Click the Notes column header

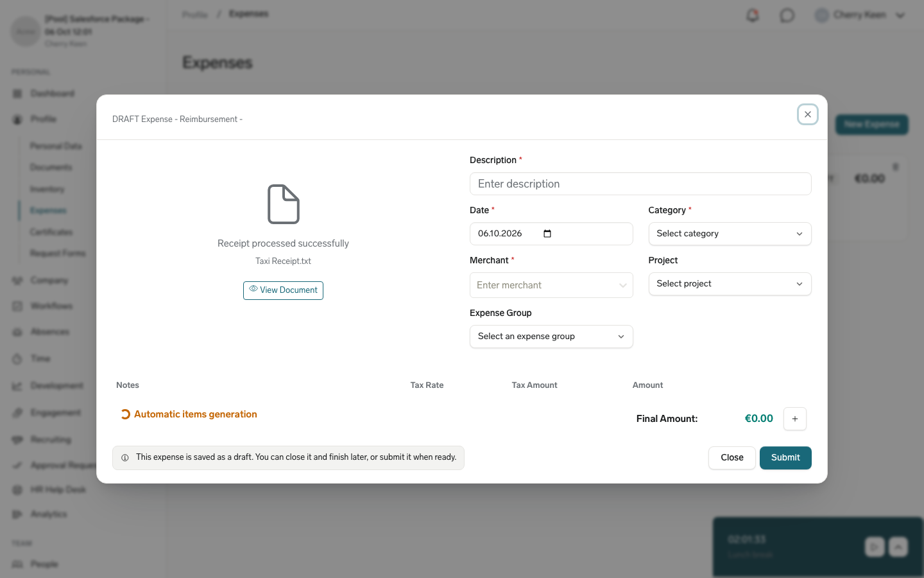coord(128,385)
